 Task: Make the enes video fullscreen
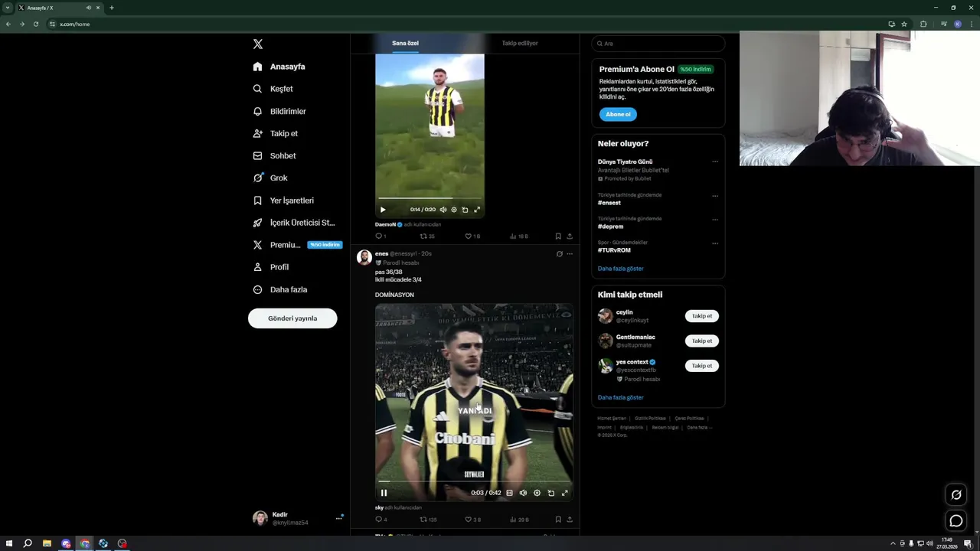pyautogui.click(x=565, y=493)
